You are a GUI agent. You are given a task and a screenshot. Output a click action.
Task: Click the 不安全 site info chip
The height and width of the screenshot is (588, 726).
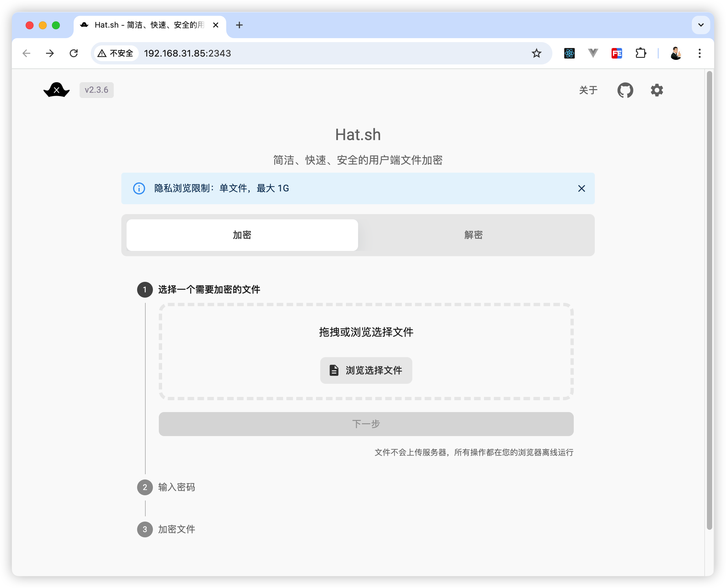(x=116, y=53)
